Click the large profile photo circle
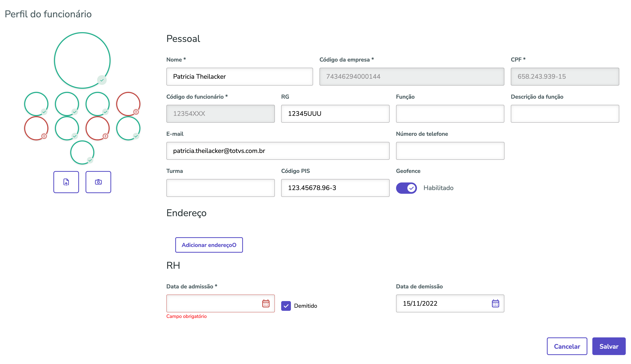This screenshot has width=631, height=364. click(x=82, y=60)
